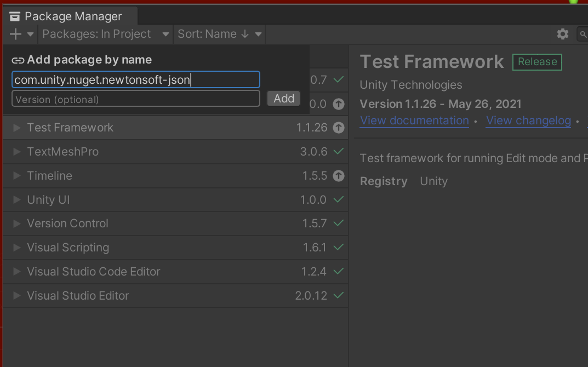Select the Test Framework package name

(x=70, y=128)
